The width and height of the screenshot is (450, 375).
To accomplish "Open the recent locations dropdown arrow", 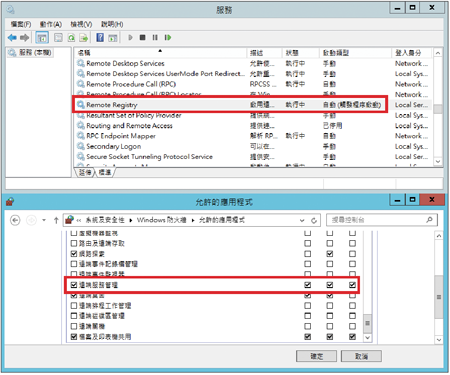I will 44,220.
